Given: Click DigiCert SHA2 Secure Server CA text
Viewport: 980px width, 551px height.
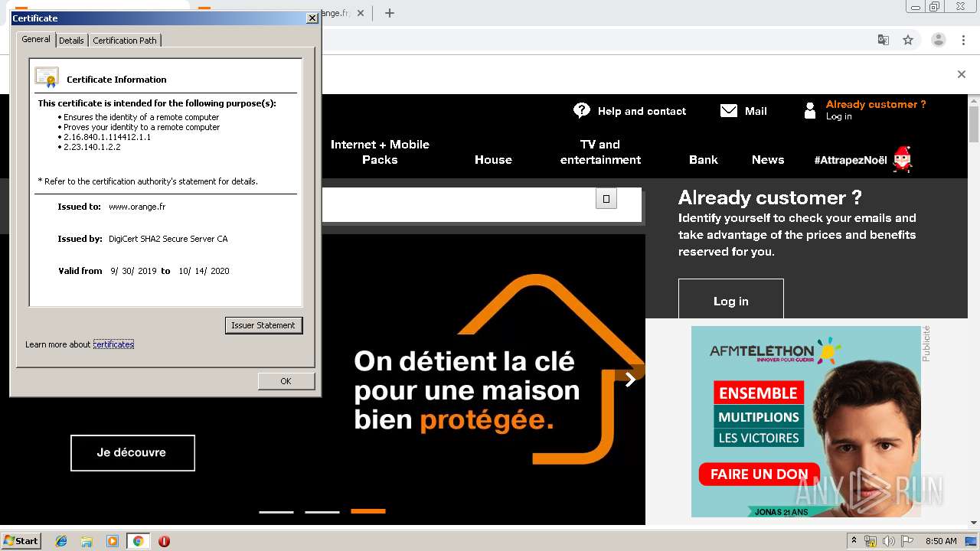Looking at the screenshot, I should [x=168, y=239].
